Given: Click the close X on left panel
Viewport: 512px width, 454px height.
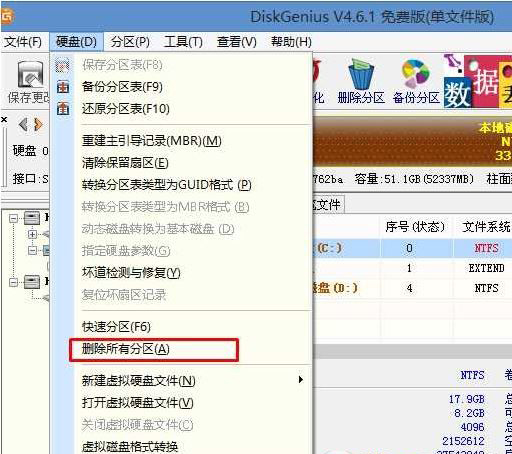Looking at the screenshot, I should click(4, 119).
